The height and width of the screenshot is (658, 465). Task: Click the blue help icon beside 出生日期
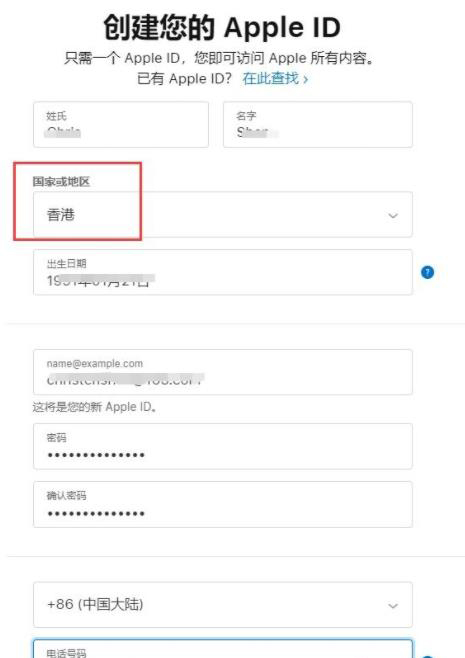[x=427, y=272]
